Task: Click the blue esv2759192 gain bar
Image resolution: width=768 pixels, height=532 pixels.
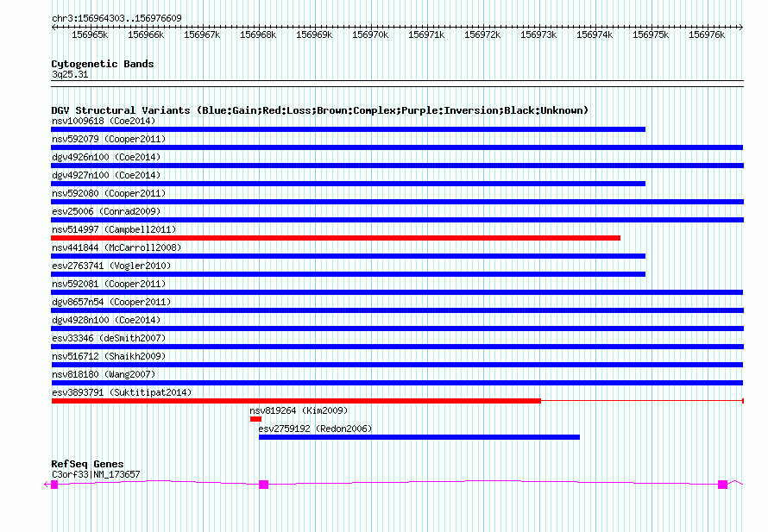Action: 419,437
